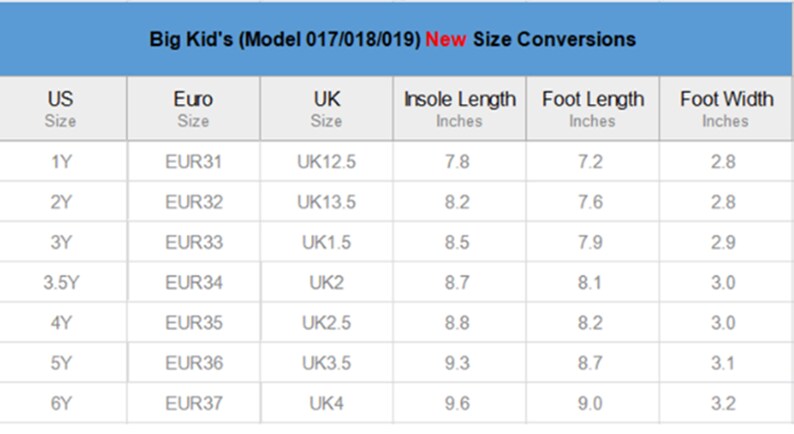The height and width of the screenshot is (434, 794).
Task: Select foot width 3.2 cell
Action: point(726,404)
